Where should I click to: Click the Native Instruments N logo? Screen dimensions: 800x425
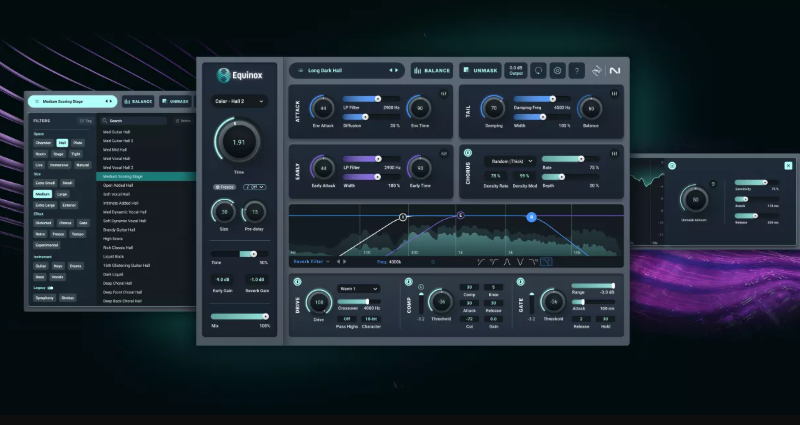pyautogui.click(x=615, y=71)
